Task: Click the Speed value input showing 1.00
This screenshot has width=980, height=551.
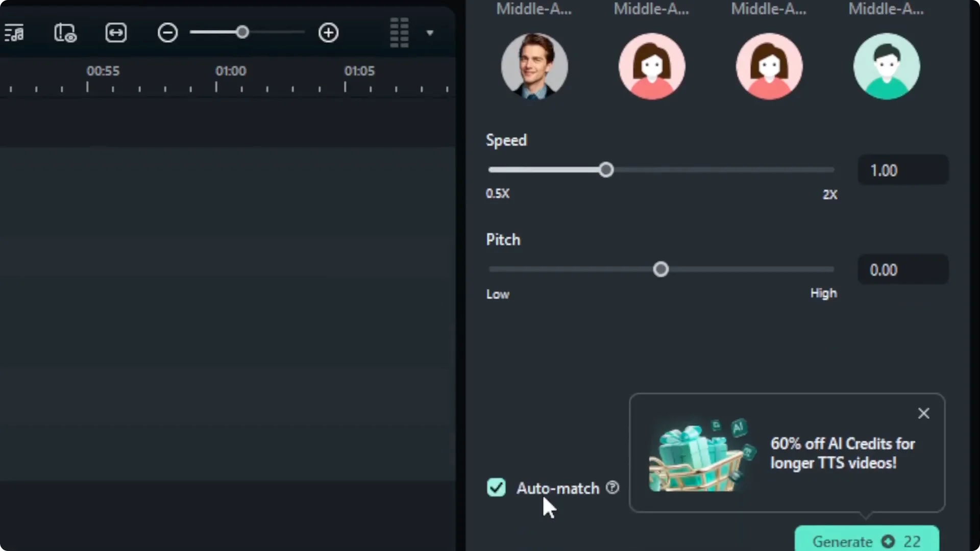Action: pos(901,170)
